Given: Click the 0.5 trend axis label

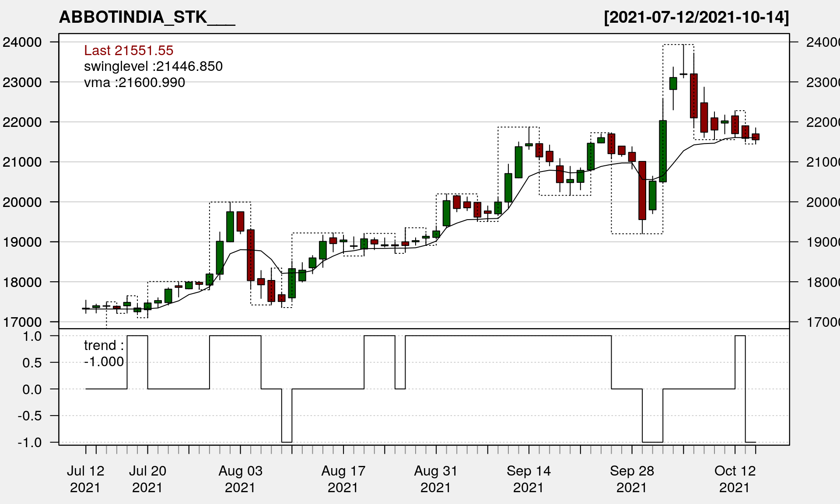Looking at the screenshot, I should click(x=32, y=363).
